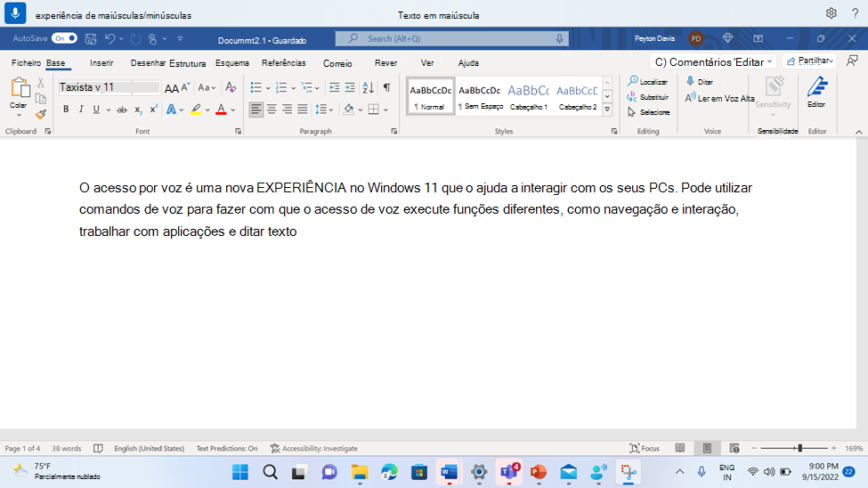This screenshot has height=488, width=868.
Task: Click the Multilevel list icon
Action: point(306,87)
